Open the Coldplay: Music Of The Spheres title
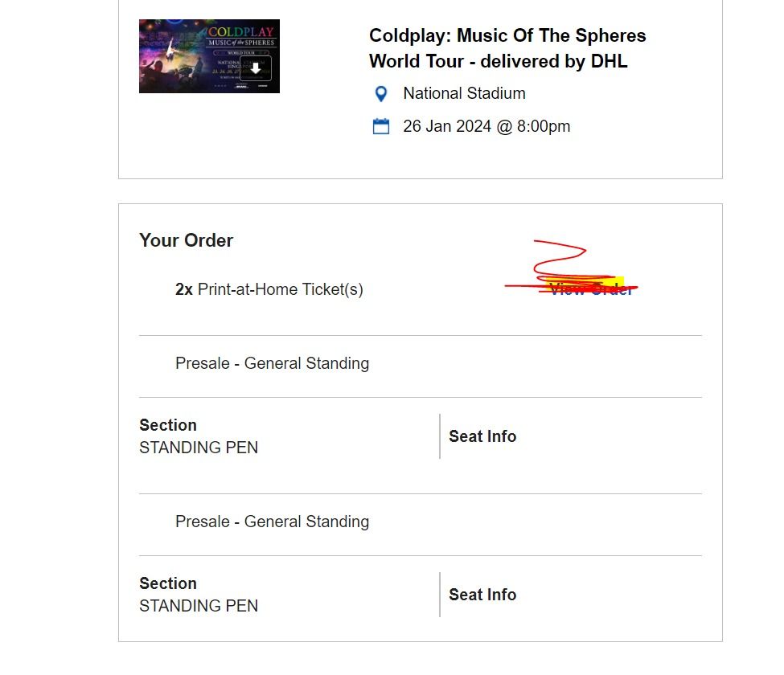Image resolution: width=784 pixels, height=675 pixels. [507, 35]
